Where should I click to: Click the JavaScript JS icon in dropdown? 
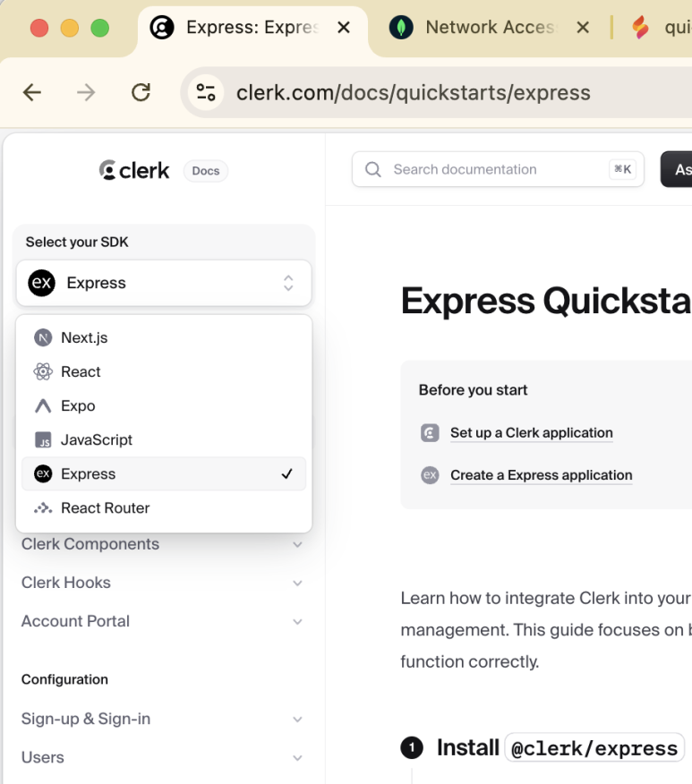43,440
